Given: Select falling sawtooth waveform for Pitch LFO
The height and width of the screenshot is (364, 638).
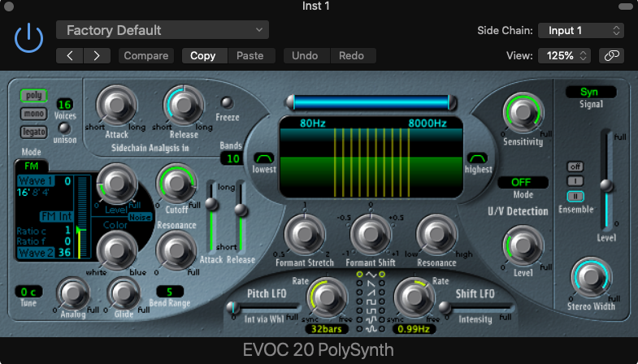Looking at the screenshot, I should pyautogui.click(x=359, y=284).
